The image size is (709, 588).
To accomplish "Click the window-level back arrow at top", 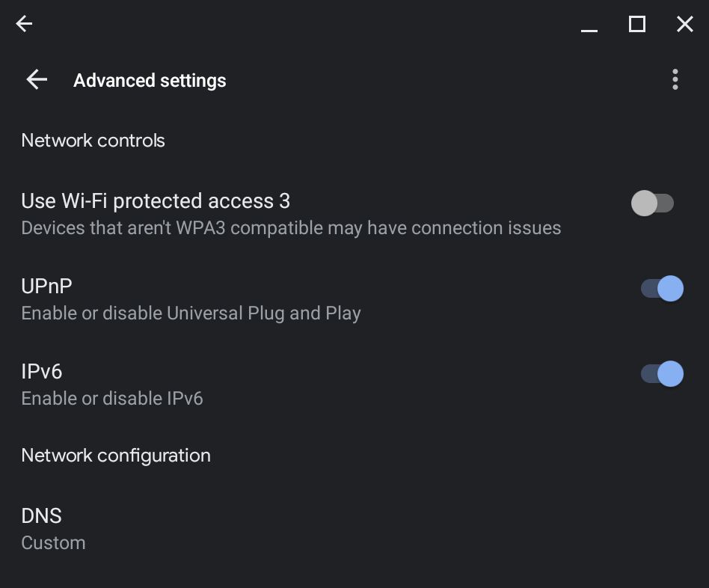I will [24, 24].
